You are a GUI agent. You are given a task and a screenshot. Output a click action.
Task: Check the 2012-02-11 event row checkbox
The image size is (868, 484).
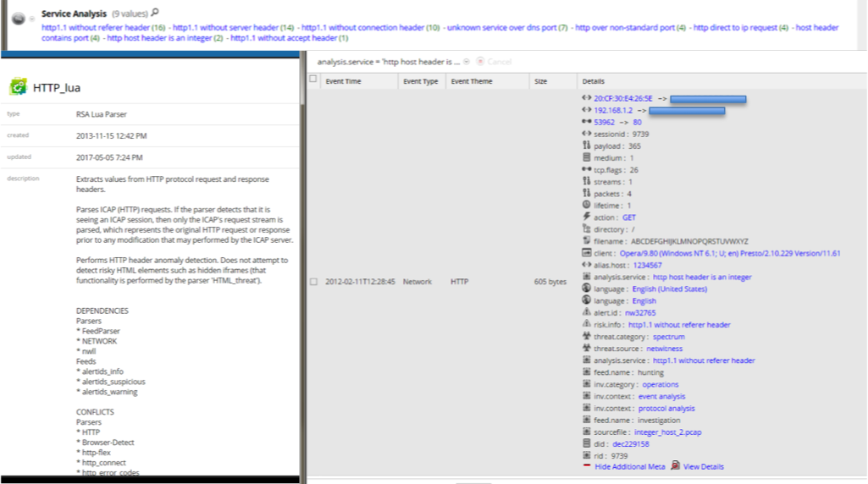click(x=313, y=282)
